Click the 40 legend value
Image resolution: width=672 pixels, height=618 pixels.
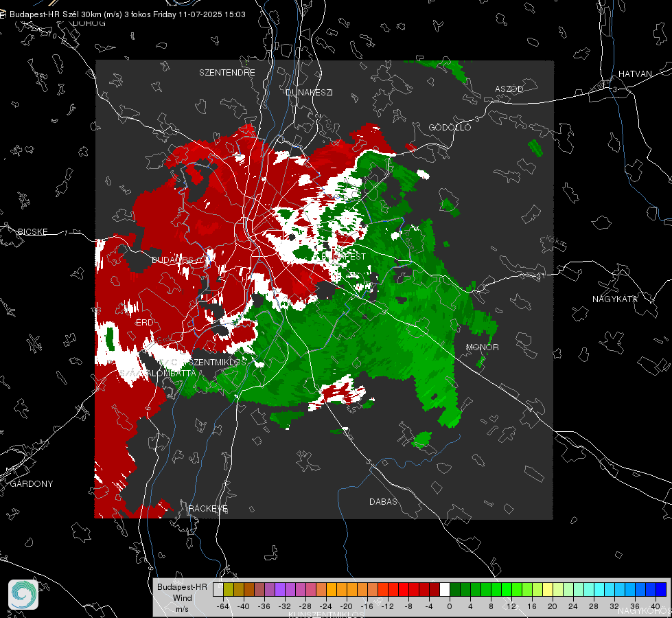coord(656,606)
